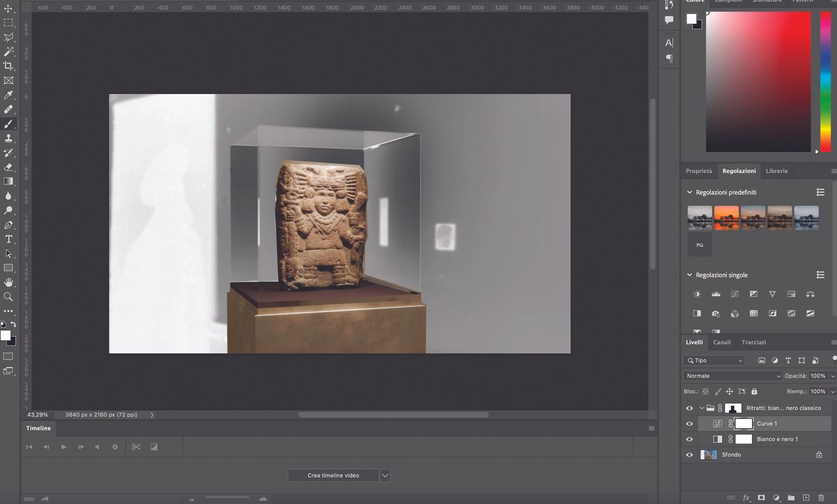Collapse the Ritratti group in Layers panel
Viewport: 837px width, 504px height.
click(x=701, y=407)
